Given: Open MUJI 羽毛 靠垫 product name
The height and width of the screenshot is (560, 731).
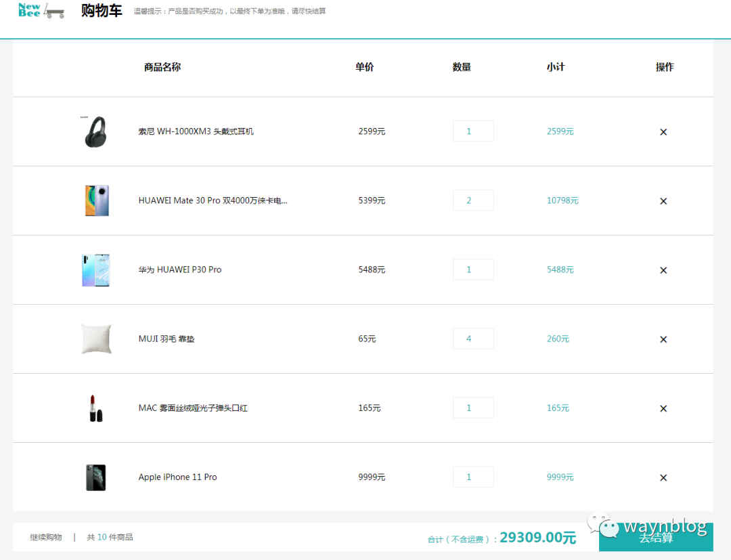Looking at the screenshot, I should pos(167,339).
